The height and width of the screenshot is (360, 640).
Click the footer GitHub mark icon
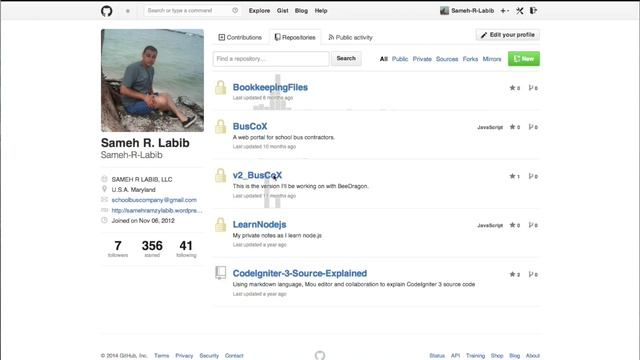[320, 355]
